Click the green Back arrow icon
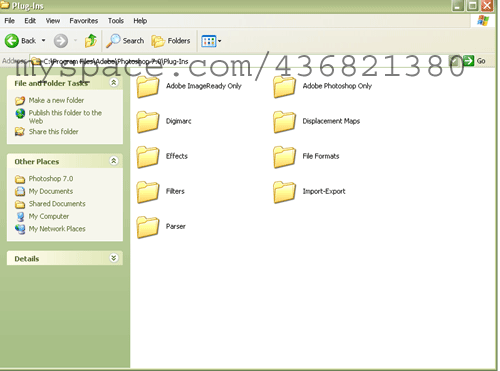Image resolution: width=500 pixels, height=371 pixels. [x=12, y=41]
